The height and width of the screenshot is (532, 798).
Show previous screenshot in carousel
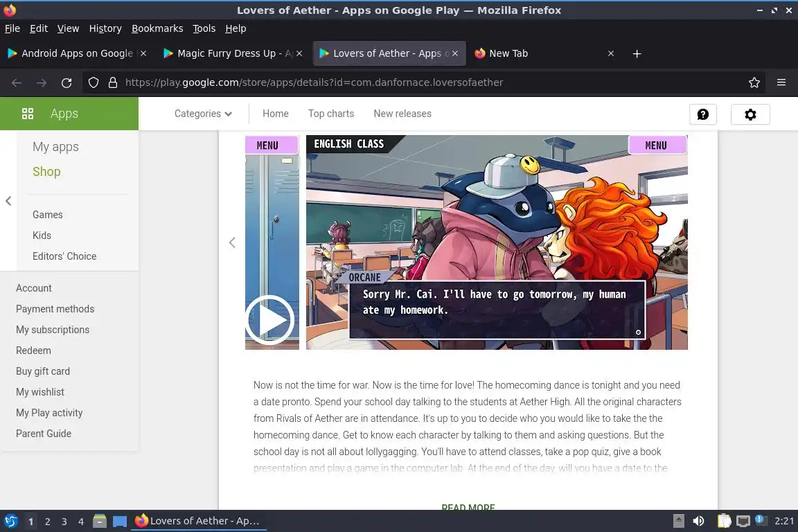click(232, 242)
